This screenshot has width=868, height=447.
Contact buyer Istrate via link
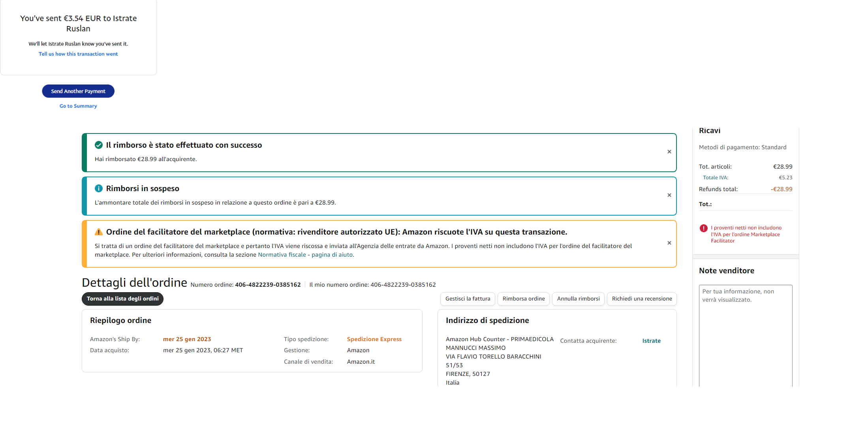coord(651,341)
